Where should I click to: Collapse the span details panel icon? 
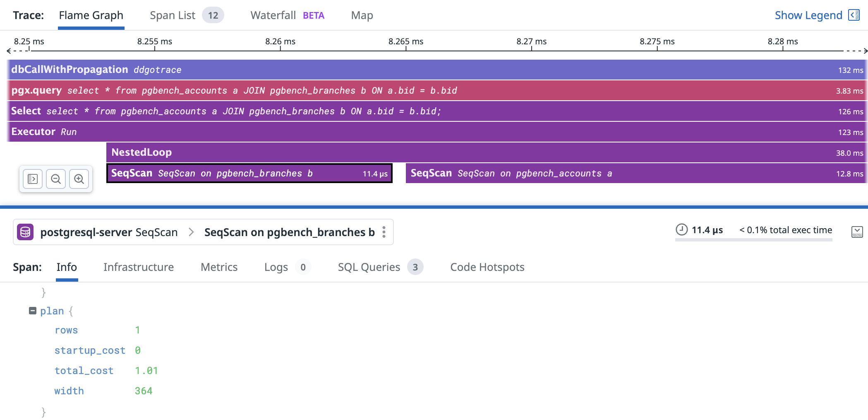coord(857,232)
